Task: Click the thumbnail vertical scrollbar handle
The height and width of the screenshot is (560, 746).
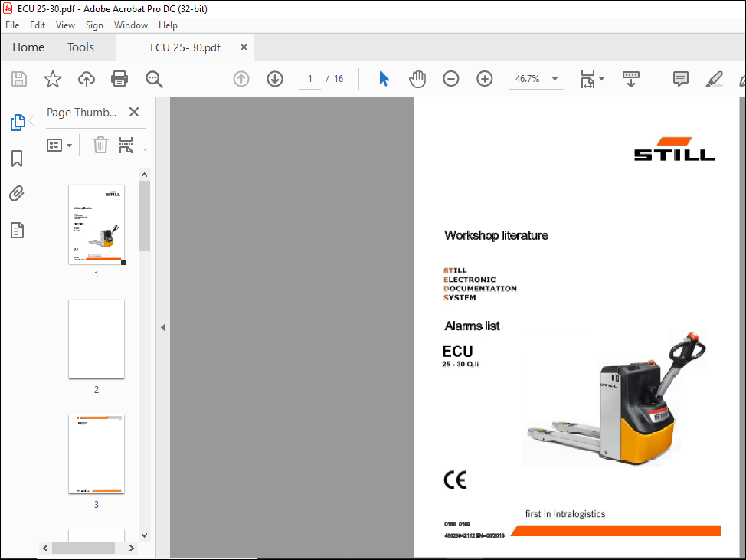Action: tap(145, 215)
